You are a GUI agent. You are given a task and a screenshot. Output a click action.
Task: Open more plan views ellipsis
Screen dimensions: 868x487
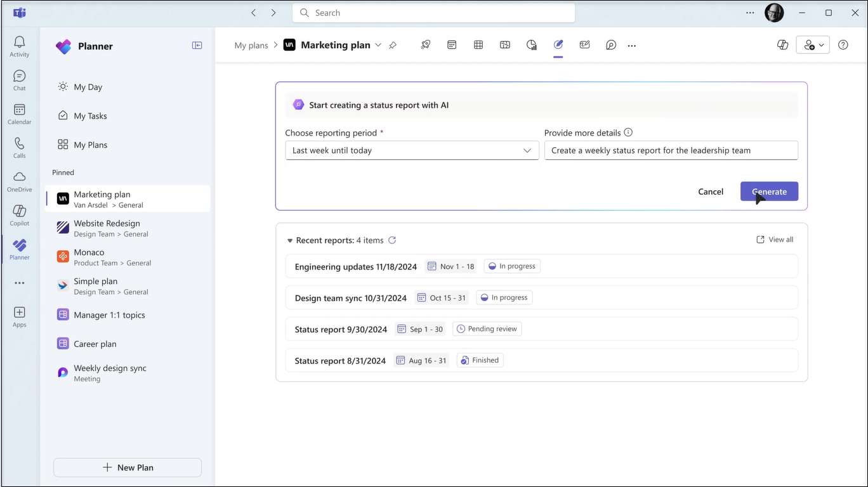632,46
